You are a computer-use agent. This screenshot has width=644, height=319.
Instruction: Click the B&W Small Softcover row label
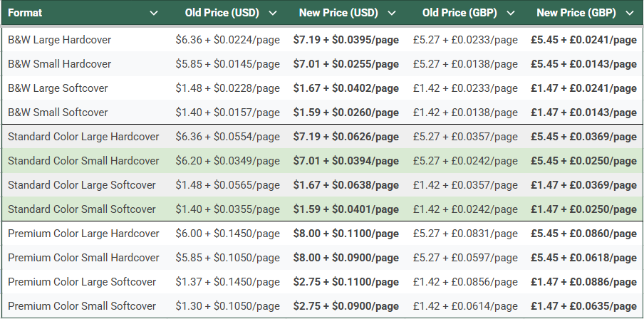(58, 113)
